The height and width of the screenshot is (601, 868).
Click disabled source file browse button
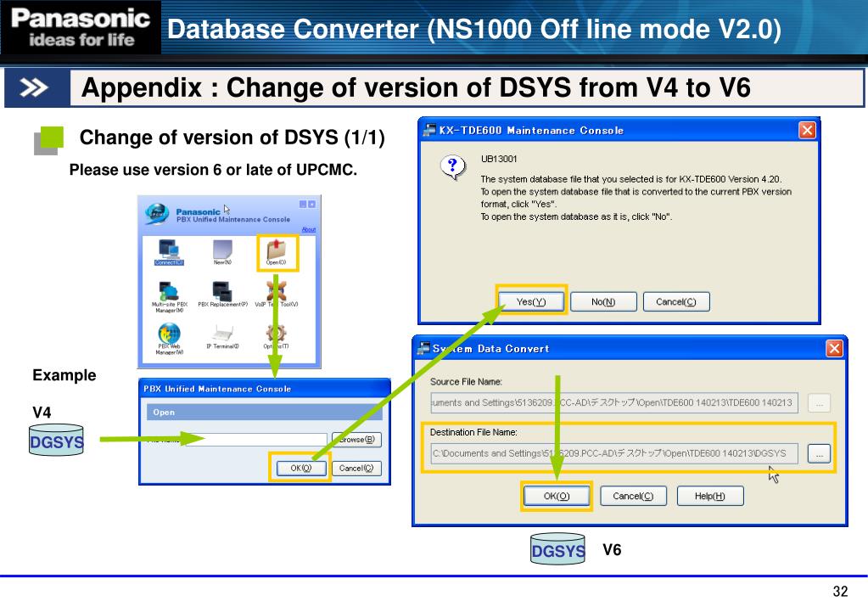(x=819, y=402)
